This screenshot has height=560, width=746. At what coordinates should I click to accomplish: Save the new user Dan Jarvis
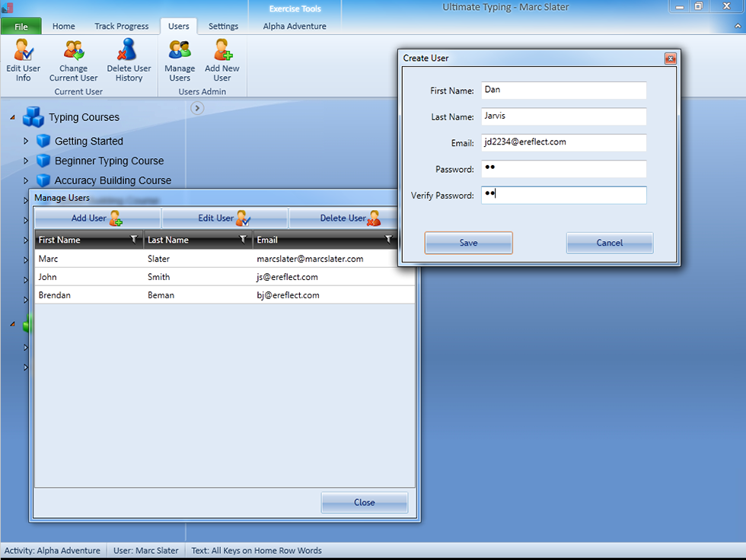coord(468,243)
